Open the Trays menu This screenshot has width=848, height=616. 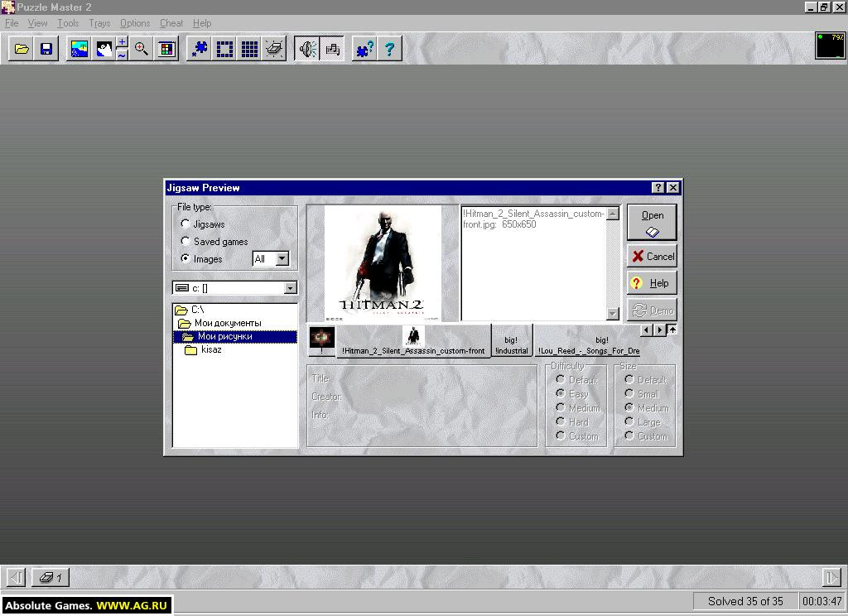click(x=99, y=23)
